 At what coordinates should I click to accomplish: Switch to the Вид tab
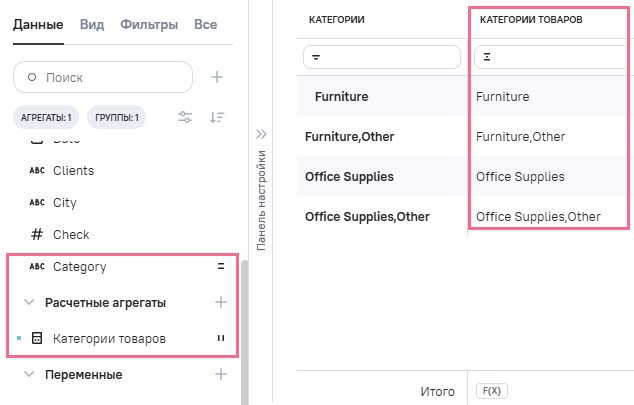click(92, 24)
